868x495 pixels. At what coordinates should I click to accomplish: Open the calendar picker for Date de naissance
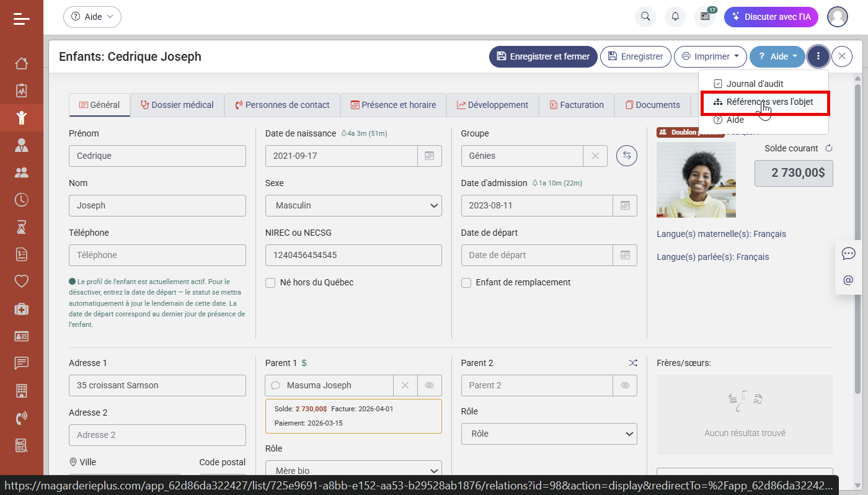tap(429, 156)
